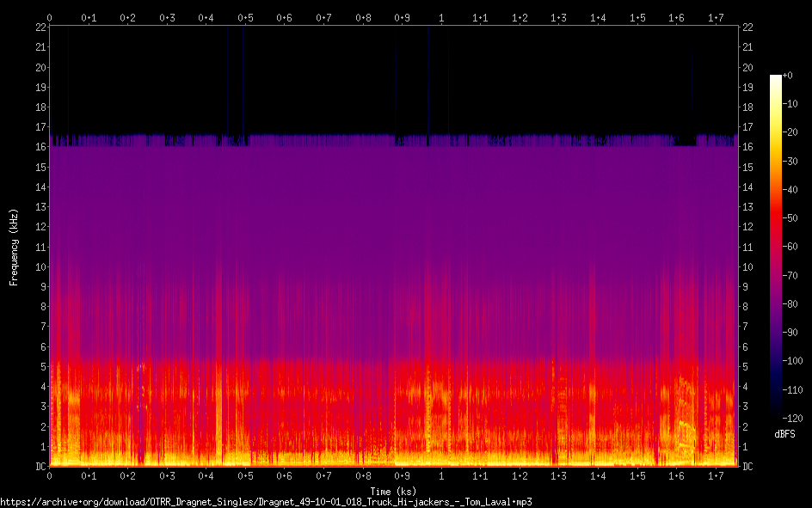Click the dBFS color scale bar
Screen dimensions: 812x508
tap(776, 247)
